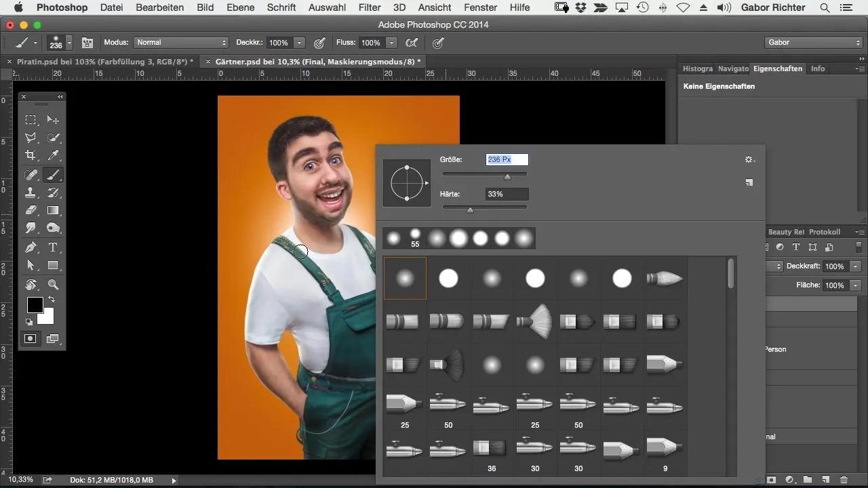Click the delete layer trash icon

click(x=844, y=479)
